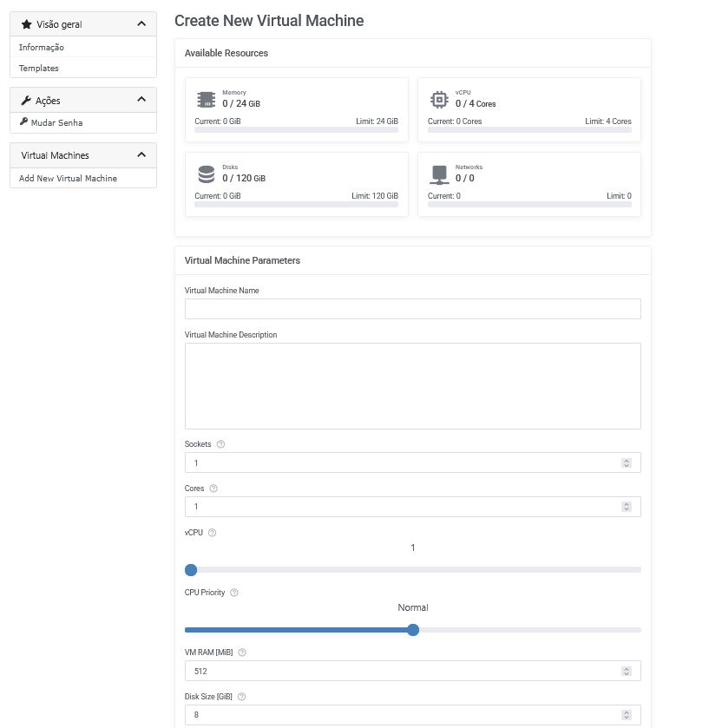
Task: Click the Sockets number stepper arrows
Action: [626, 463]
